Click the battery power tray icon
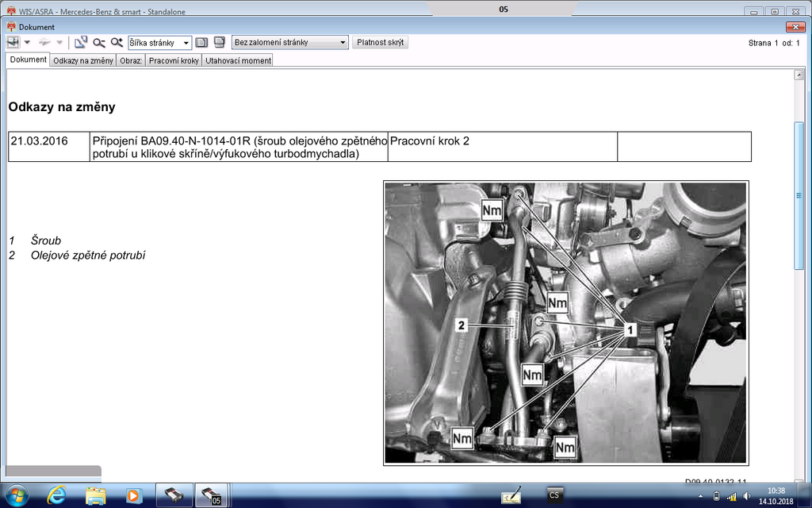 [x=716, y=497]
